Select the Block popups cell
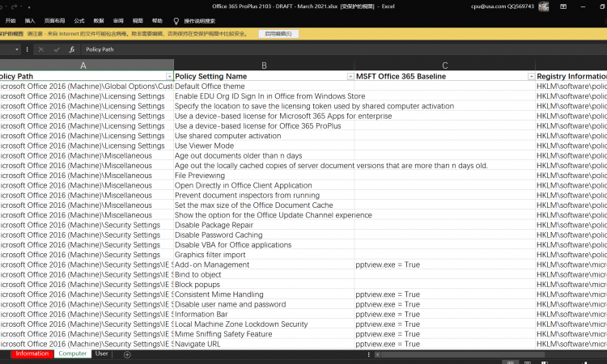Image resolution: width=607 pixels, height=364 pixels. 264,285
